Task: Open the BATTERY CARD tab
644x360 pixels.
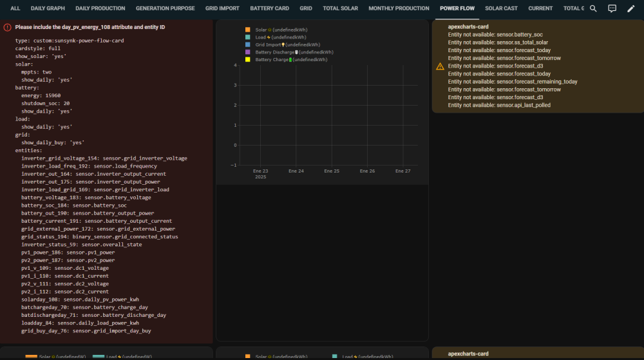Action: pos(269,8)
